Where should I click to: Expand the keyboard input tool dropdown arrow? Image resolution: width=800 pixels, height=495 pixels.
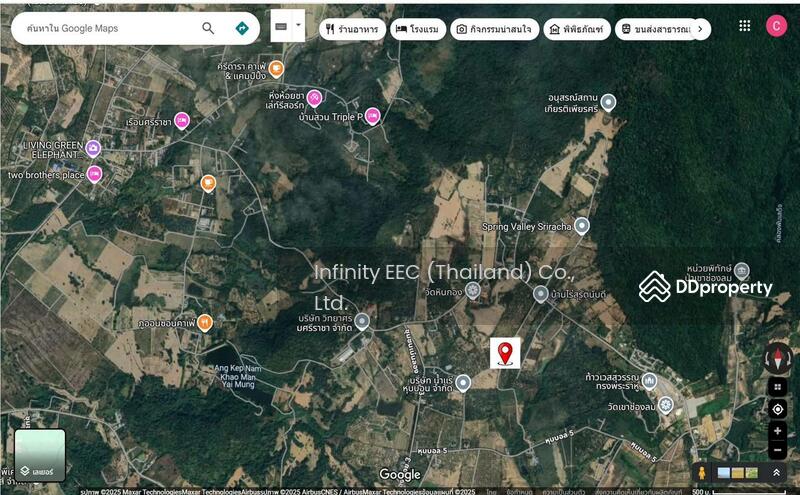click(x=298, y=26)
